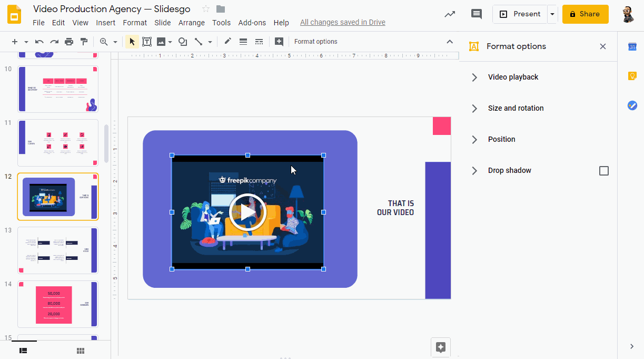644x359 pixels.
Task: Play the video on the slide
Action: click(x=247, y=212)
